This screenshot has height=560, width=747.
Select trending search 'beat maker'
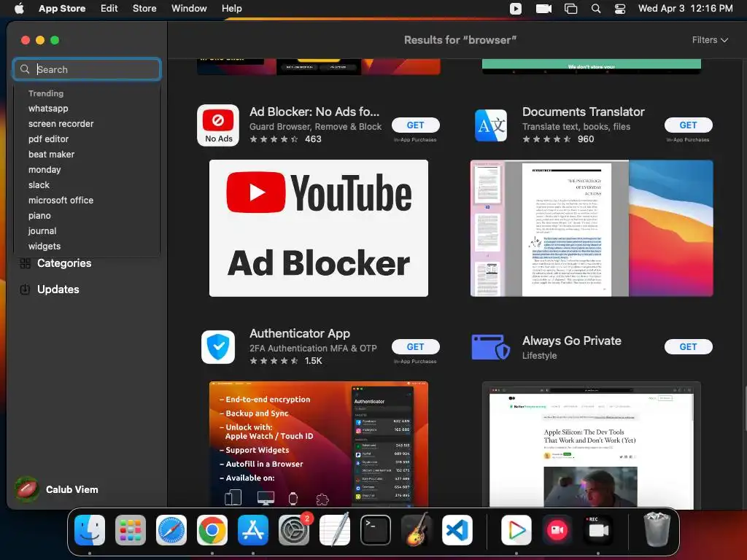pos(52,154)
